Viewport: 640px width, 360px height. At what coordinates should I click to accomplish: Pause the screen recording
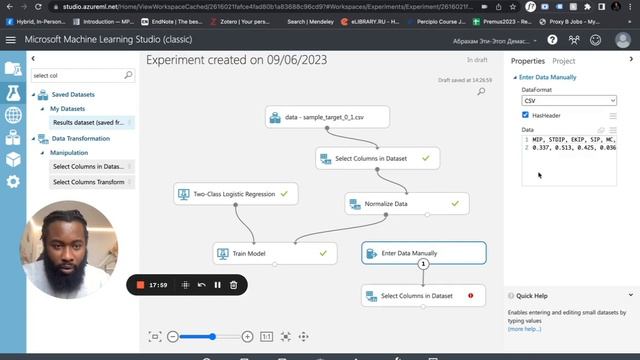218,285
